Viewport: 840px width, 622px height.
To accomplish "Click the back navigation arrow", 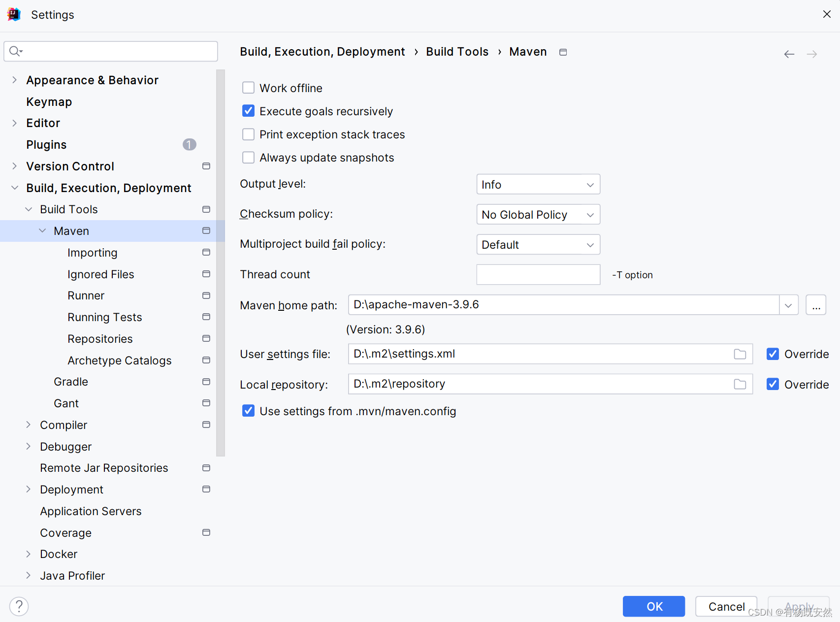I will [789, 54].
